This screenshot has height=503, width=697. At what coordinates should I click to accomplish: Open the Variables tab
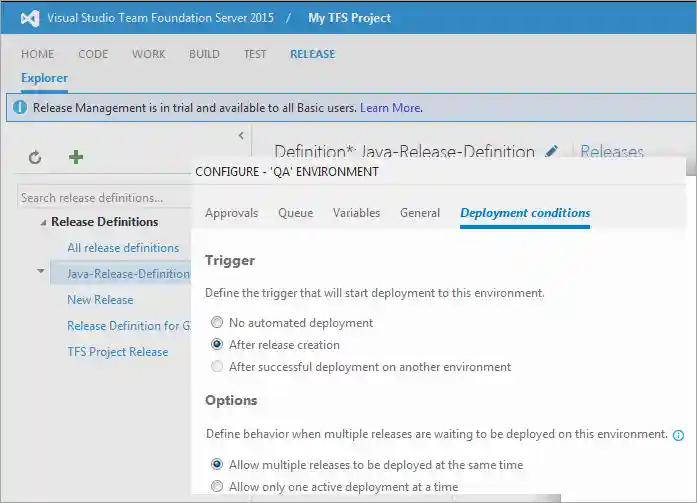point(357,213)
